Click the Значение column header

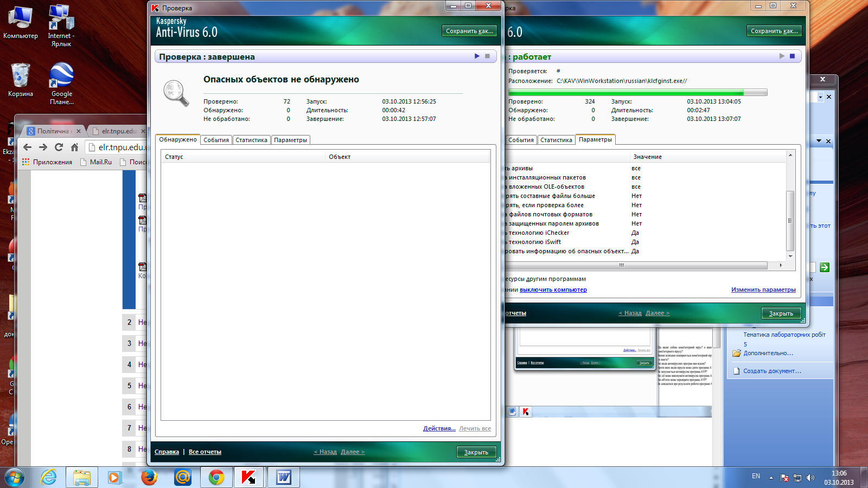click(707, 157)
